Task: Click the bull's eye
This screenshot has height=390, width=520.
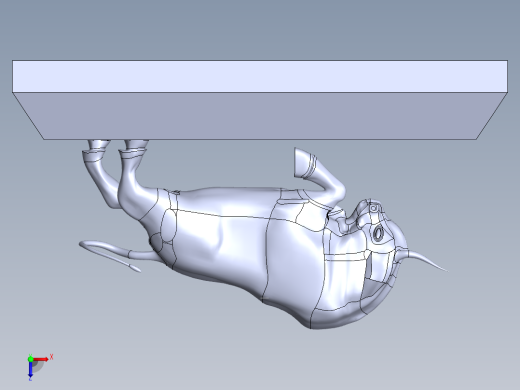Action: coord(378,232)
